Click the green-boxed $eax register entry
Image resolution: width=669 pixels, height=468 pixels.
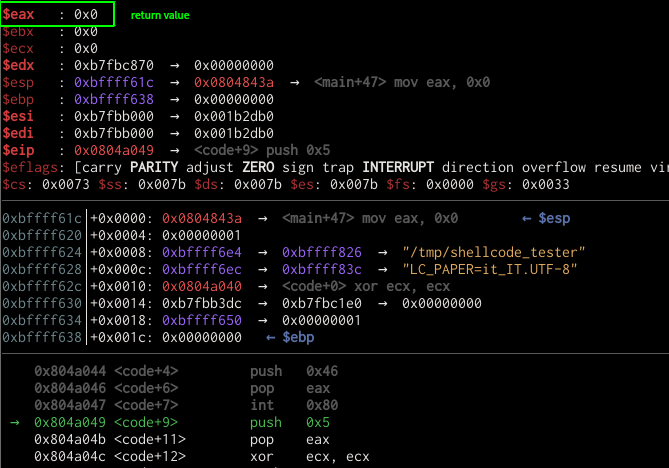57,15
